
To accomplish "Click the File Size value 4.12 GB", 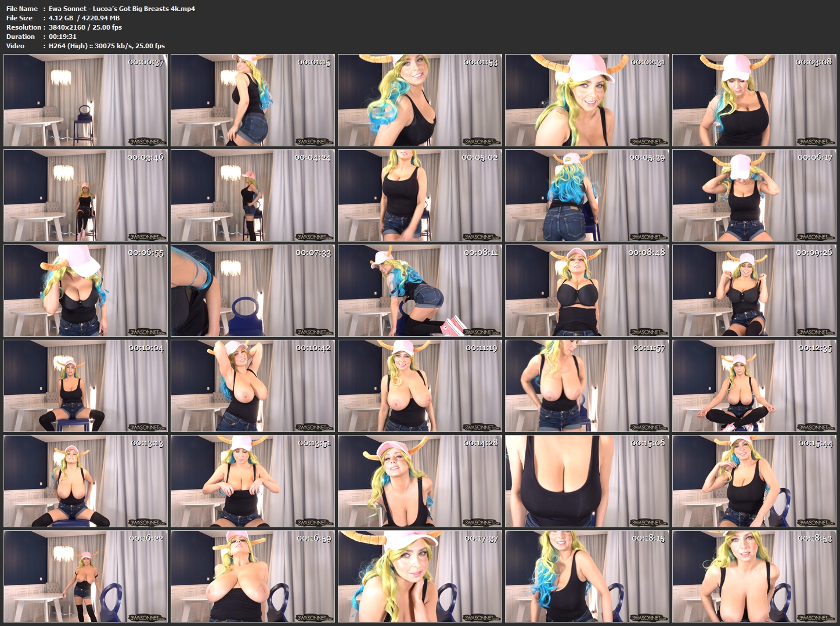I will 60,18.
